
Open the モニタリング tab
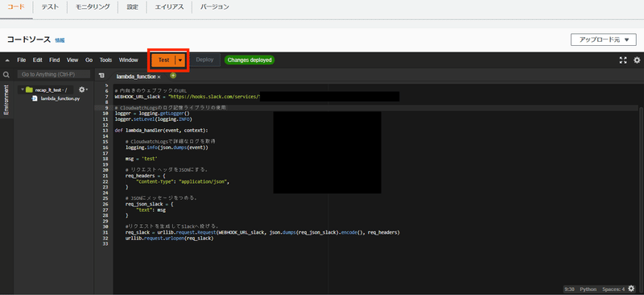[x=93, y=7]
